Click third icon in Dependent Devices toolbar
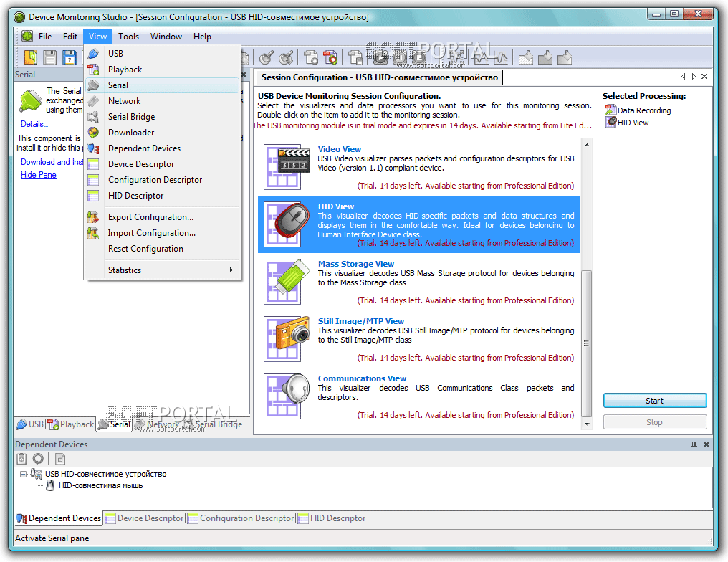The width and height of the screenshot is (728, 562). click(60, 459)
